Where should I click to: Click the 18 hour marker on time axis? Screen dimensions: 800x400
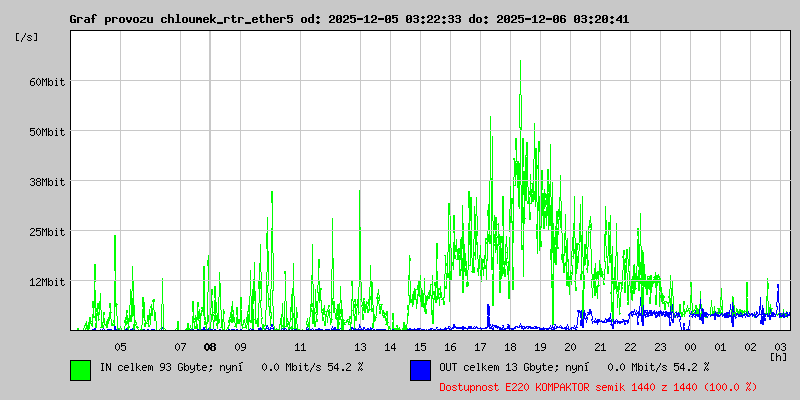click(510, 347)
